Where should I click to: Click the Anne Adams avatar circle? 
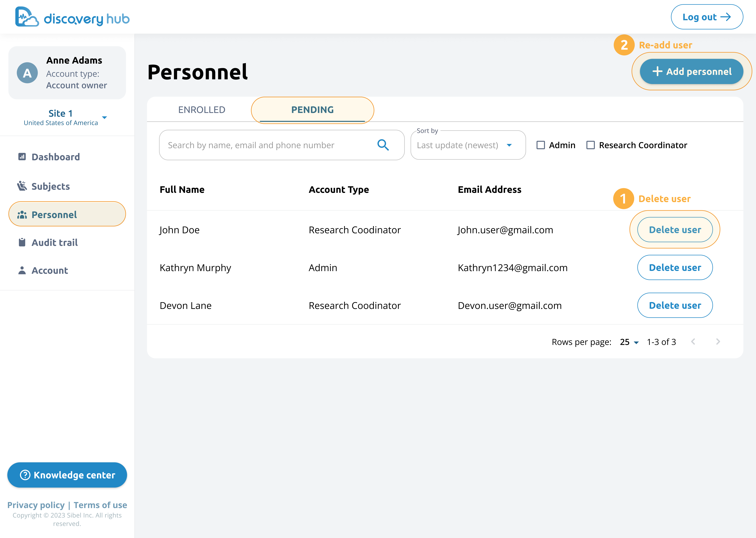point(27,73)
